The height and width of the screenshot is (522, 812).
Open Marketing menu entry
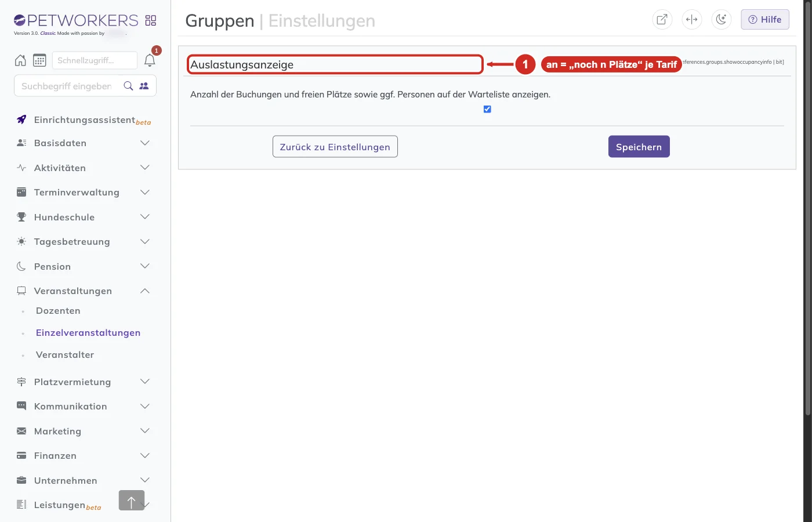coord(57,431)
